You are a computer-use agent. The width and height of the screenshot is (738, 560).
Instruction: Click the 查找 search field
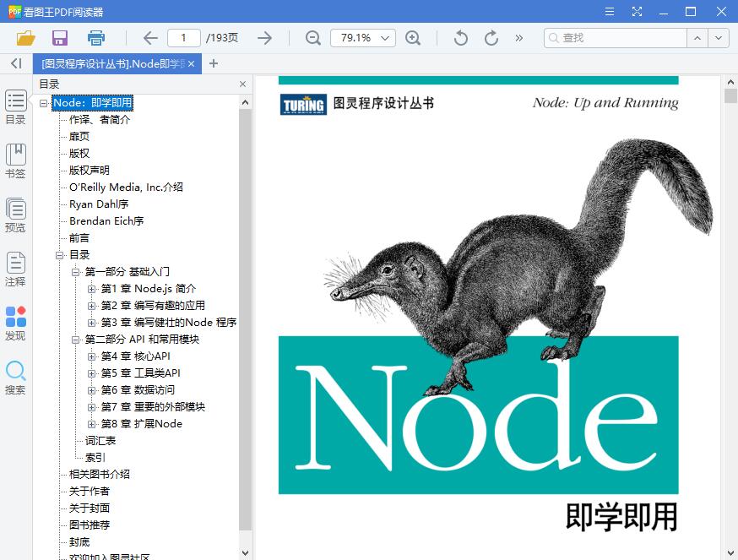(x=616, y=38)
